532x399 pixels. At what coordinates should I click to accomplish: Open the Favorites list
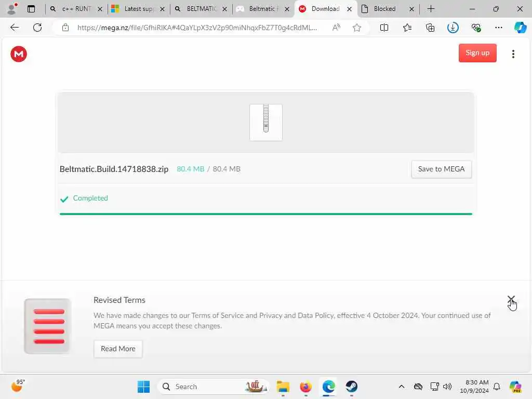[407, 28]
